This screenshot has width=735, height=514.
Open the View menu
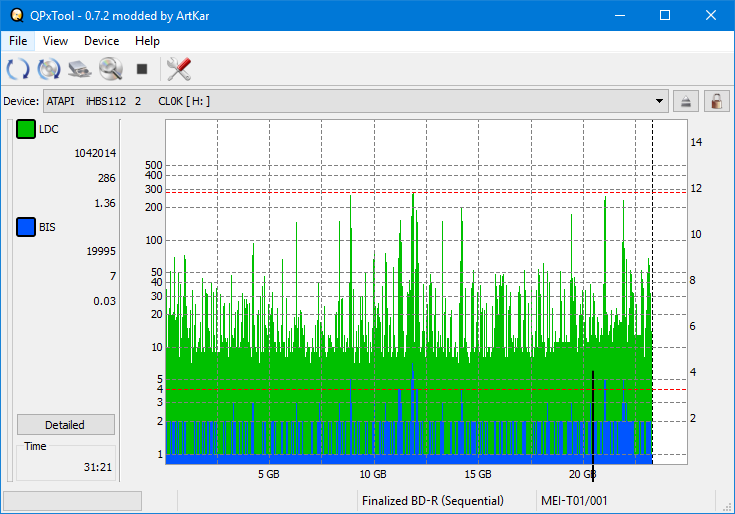[55, 41]
